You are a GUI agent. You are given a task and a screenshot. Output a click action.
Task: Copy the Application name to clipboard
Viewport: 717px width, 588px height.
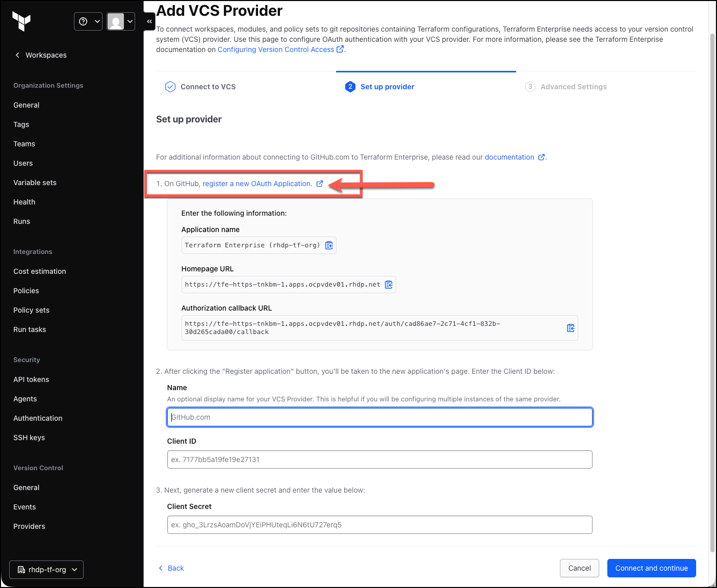[329, 245]
